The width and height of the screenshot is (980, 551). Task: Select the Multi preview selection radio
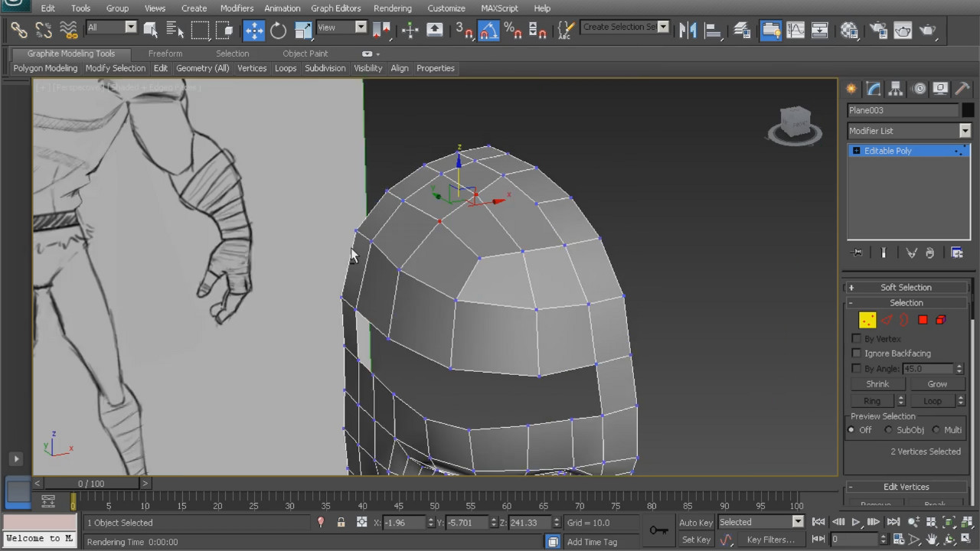coord(936,430)
